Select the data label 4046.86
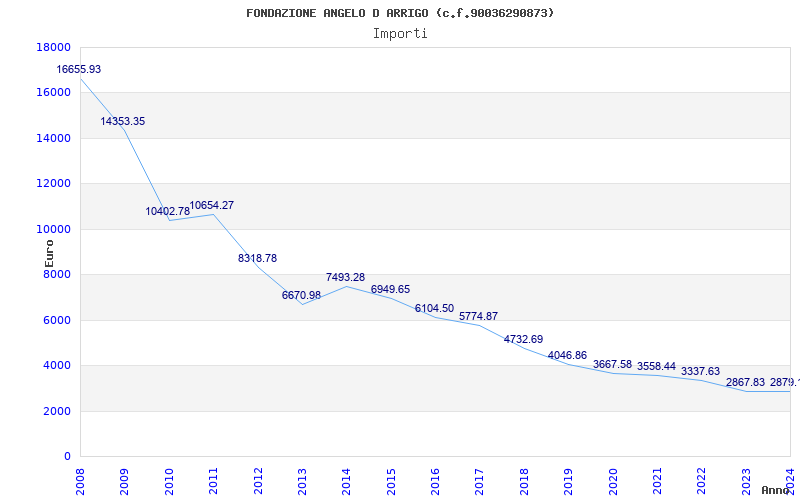The width and height of the screenshot is (800, 500). click(567, 356)
